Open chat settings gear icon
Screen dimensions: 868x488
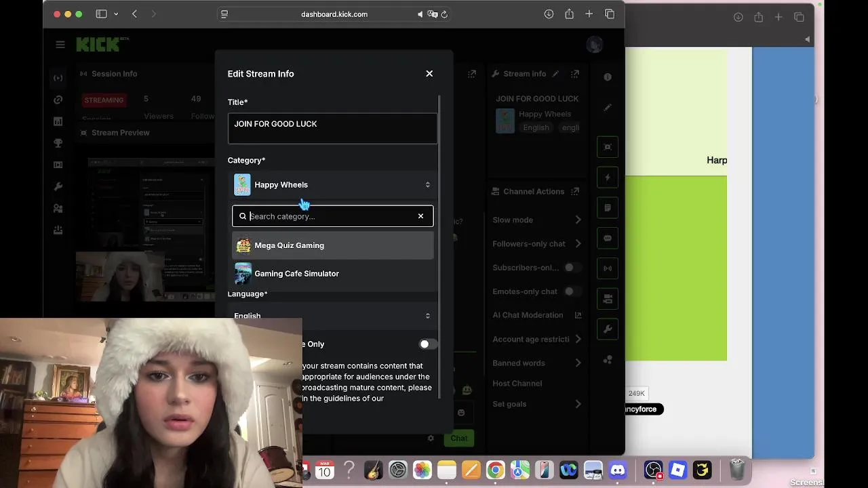(431, 439)
